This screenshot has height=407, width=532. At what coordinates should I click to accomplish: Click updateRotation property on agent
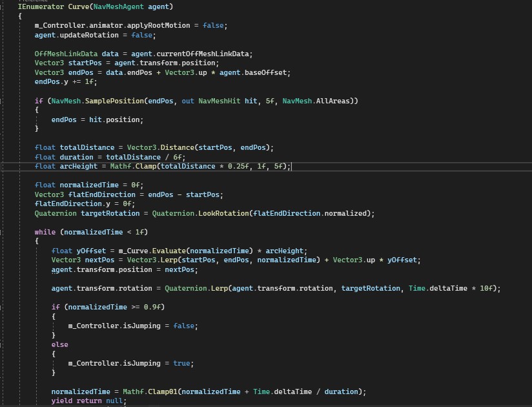(x=89, y=35)
